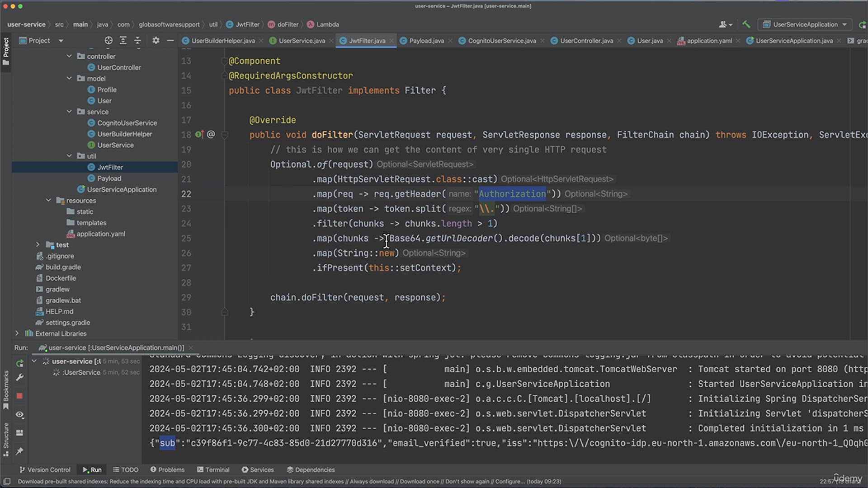Pin the Run tab using the pin icon
The height and width of the screenshot is (488, 868).
point(20,451)
